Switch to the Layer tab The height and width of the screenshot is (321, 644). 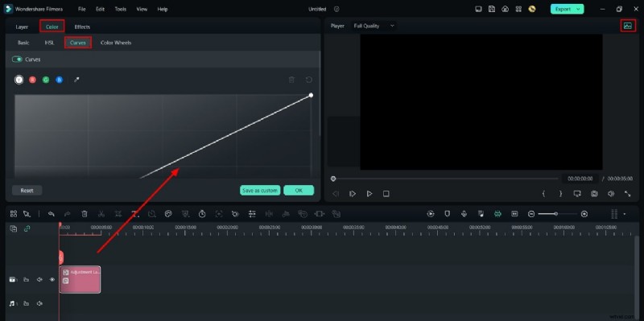(22, 27)
